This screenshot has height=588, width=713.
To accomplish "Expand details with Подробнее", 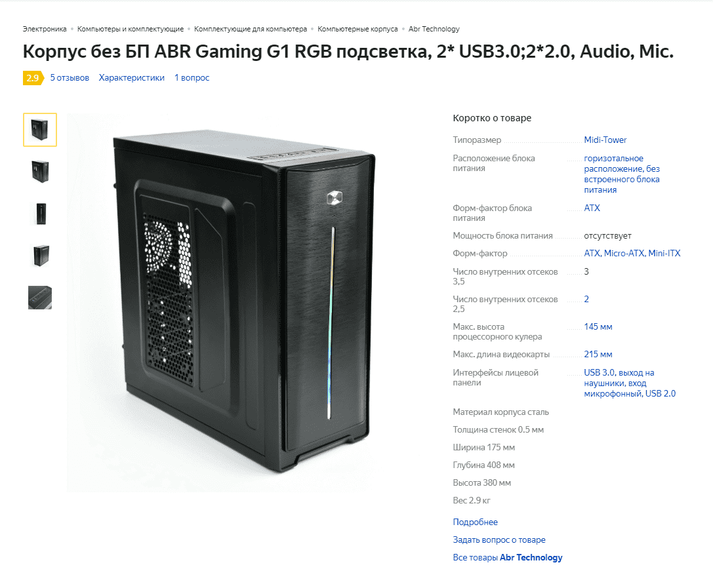I will (475, 522).
